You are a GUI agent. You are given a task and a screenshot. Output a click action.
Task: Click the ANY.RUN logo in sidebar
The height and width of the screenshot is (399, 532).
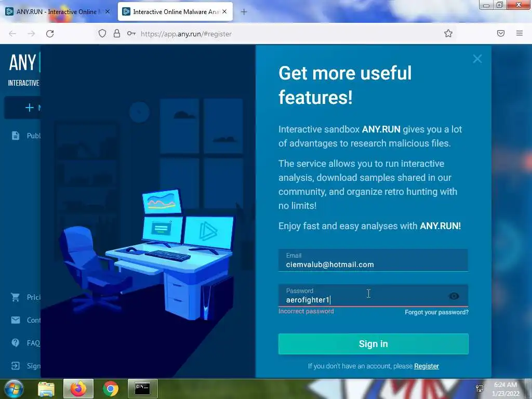point(24,63)
